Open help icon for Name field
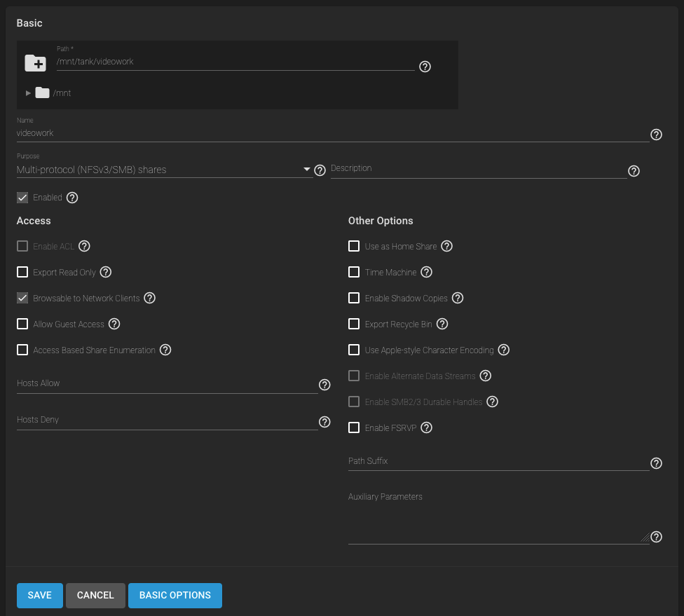The image size is (684, 616). (x=656, y=135)
